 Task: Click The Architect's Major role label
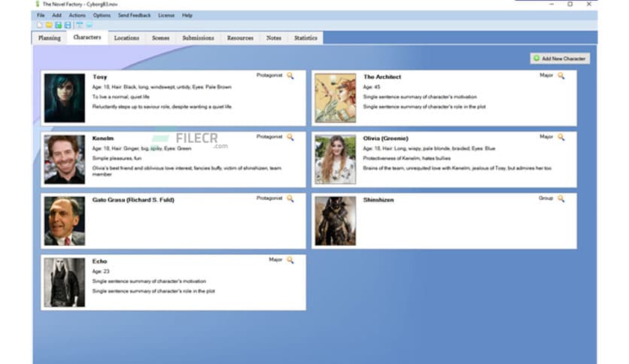(x=546, y=75)
